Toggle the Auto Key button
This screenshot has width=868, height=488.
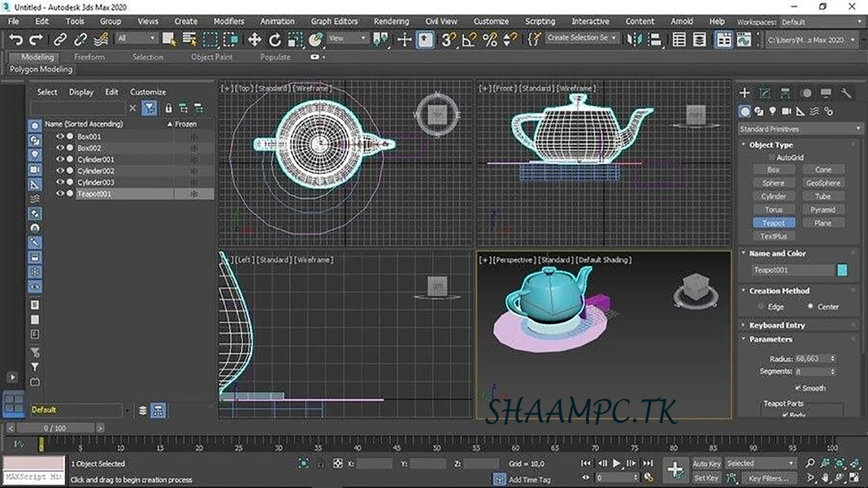click(x=706, y=464)
